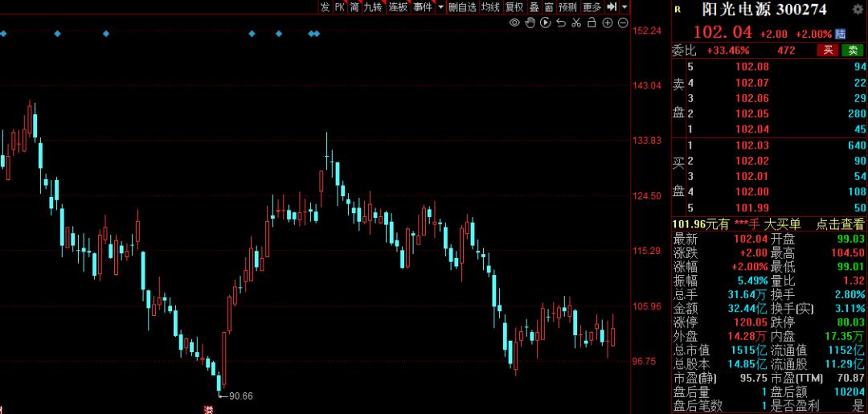Click the 大买单 large buy order label
The height and width of the screenshot is (414, 868).
[x=782, y=224]
